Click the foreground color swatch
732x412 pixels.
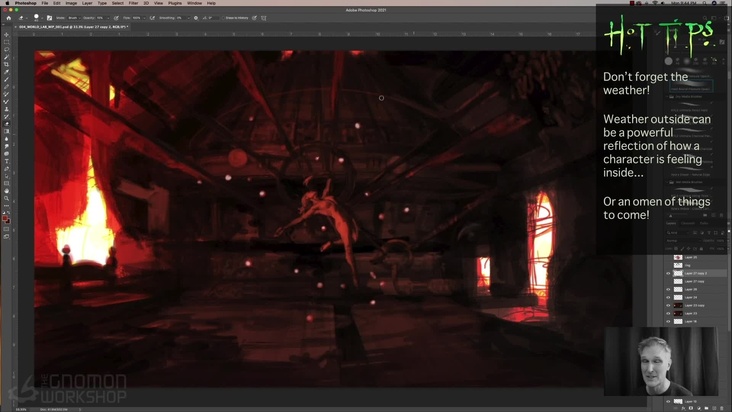tap(5, 216)
